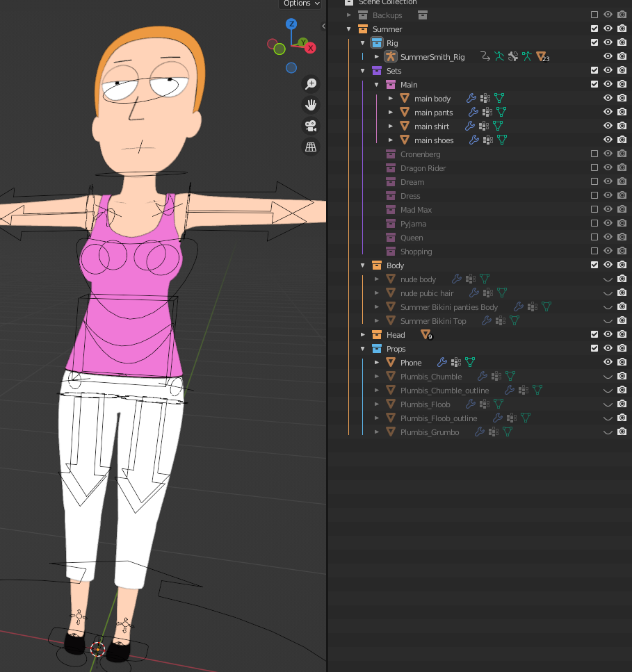
Task: Expand SummerSmith_Rig tree item
Action: 376,56
